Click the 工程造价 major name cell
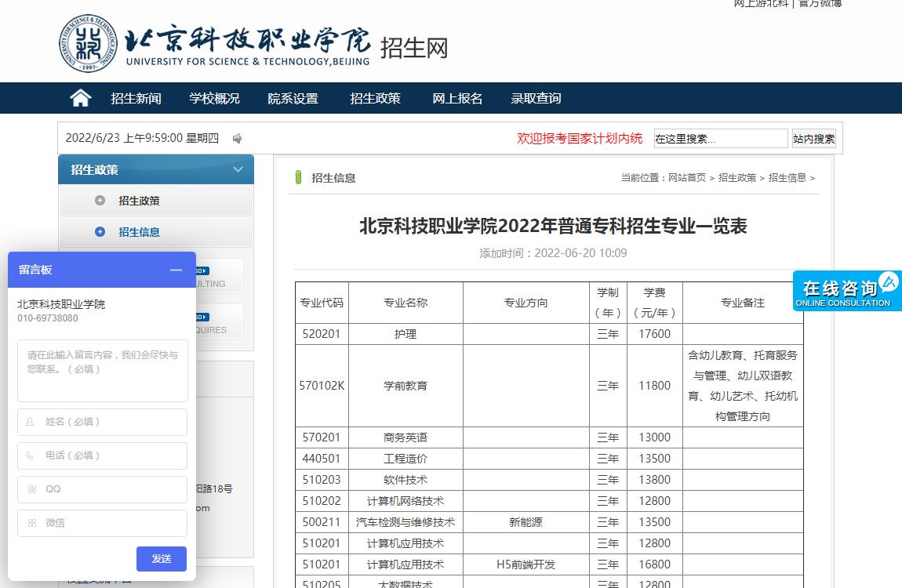902x588 pixels. (406, 459)
